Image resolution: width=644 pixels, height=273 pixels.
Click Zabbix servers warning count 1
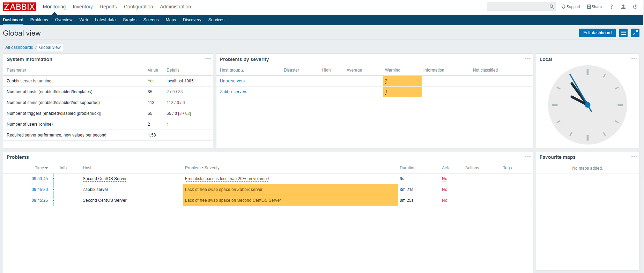coord(386,92)
